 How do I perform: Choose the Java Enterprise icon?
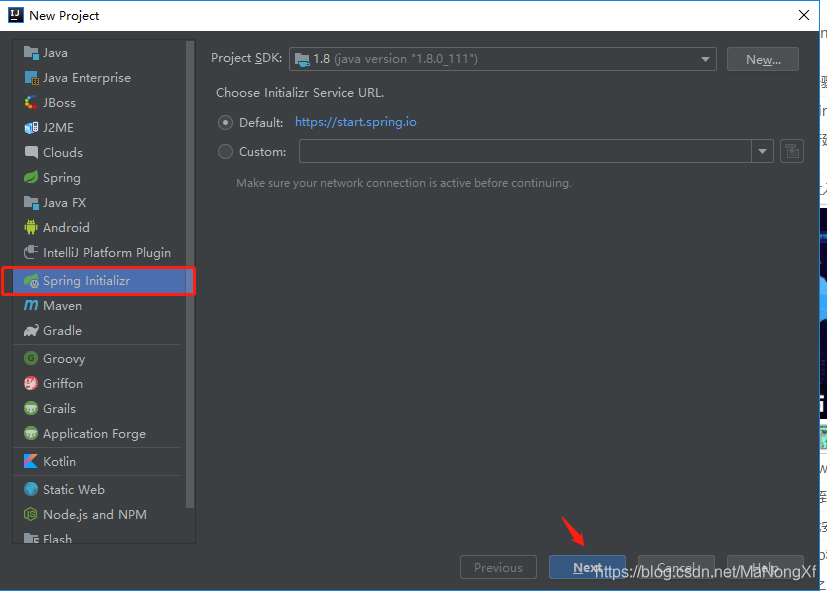[x=31, y=77]
